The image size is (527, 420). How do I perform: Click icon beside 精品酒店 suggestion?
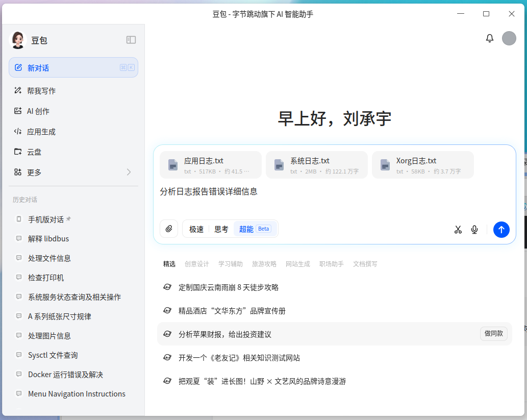pos(167,310)
